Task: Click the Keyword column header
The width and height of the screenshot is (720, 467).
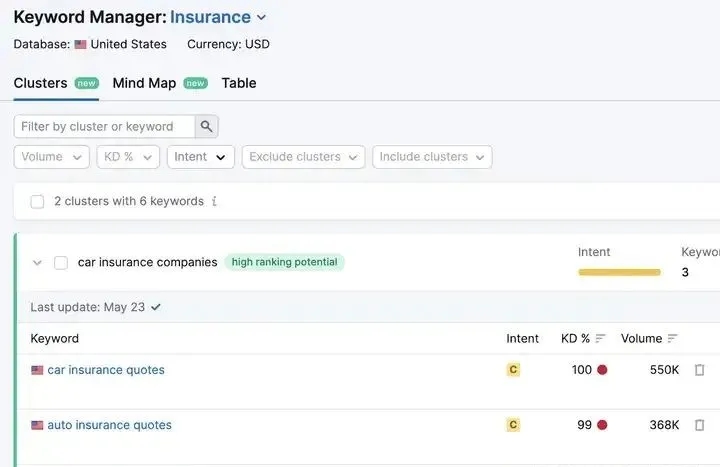Action: click(x=55, y=338)
